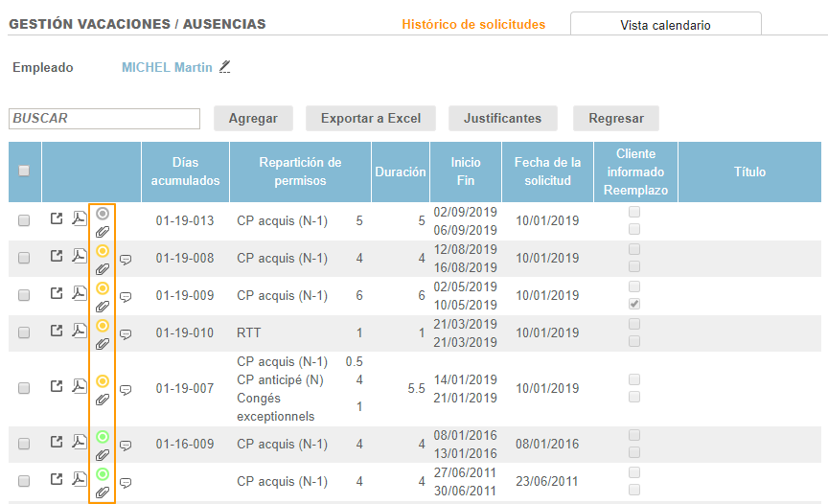Open the PDF for the 23/06/2011 request

tap(80, 479)
